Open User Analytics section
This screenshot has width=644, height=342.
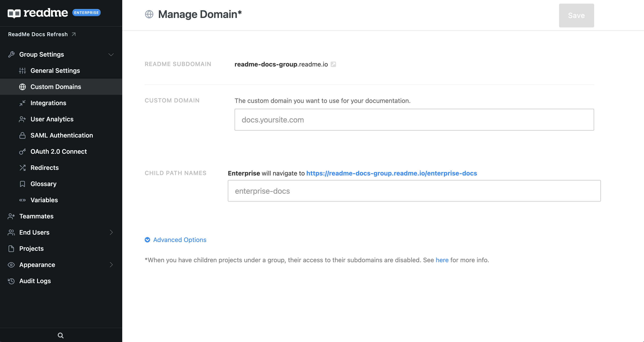click(x=52, y=119)
